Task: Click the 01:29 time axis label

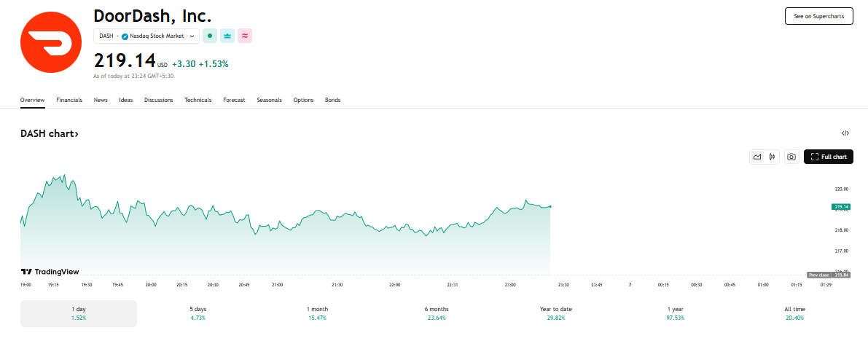Action: (826, 285)
